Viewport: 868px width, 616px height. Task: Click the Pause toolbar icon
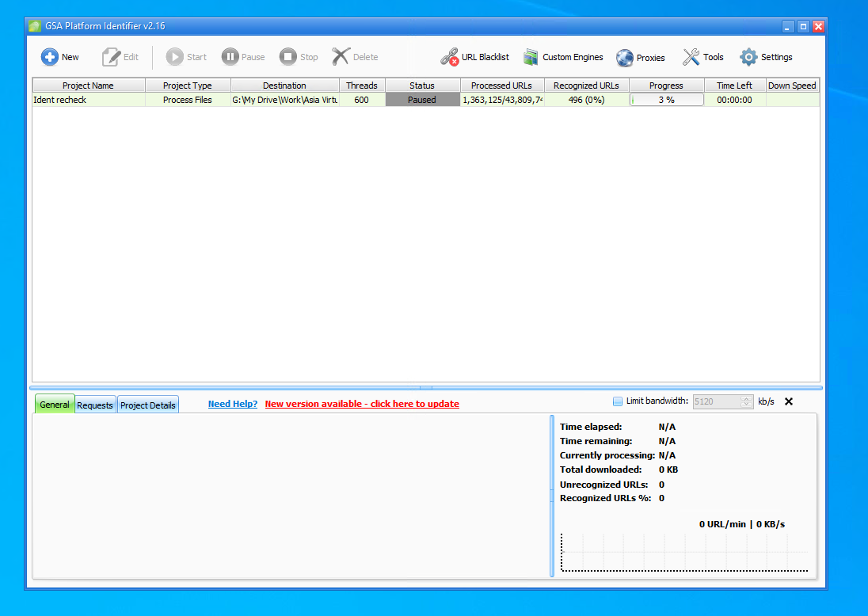[230, 57]
